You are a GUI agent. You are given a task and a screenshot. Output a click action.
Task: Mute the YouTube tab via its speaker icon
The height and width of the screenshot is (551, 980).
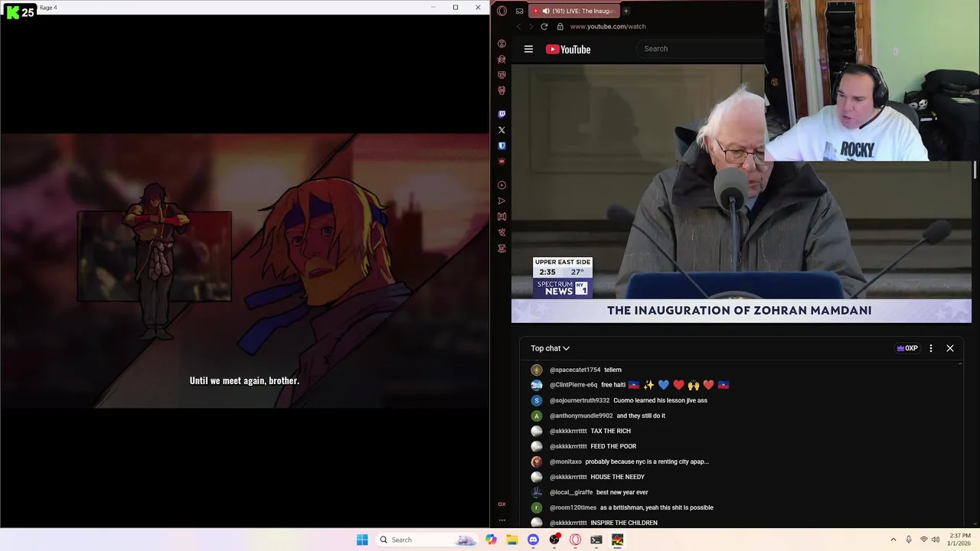(545, 11)
